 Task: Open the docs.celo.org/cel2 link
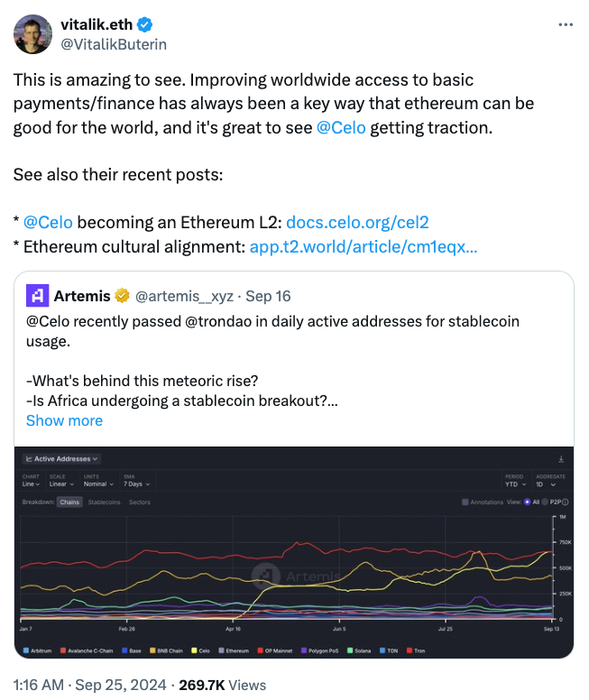coord(357,222)
